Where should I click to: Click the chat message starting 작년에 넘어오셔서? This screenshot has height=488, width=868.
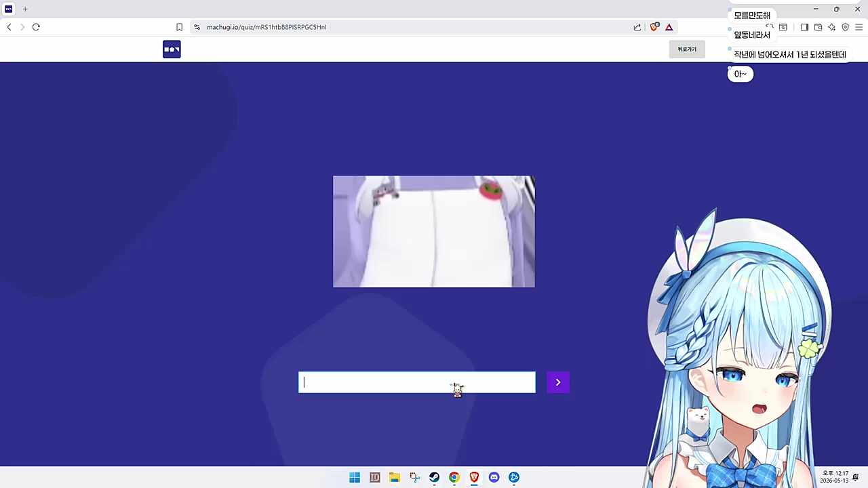pyautogui.click(x=790, y=55)
